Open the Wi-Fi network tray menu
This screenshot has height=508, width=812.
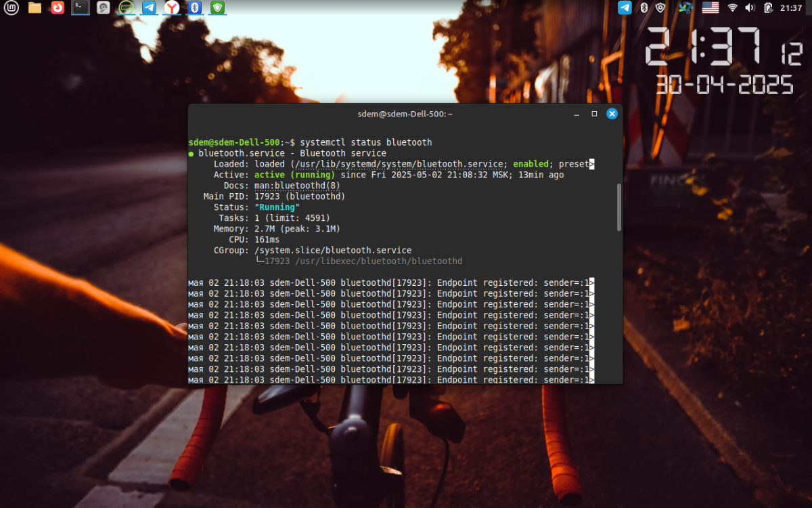732,7
